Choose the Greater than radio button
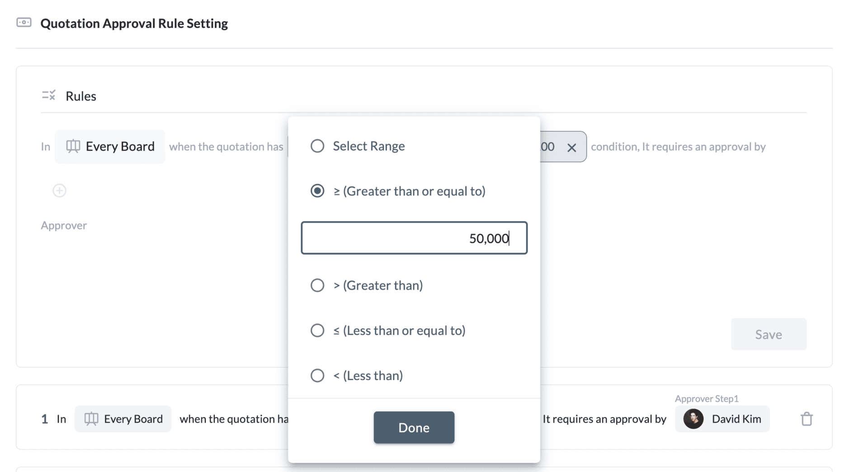 pyautogui.click(x=317, y=285)
